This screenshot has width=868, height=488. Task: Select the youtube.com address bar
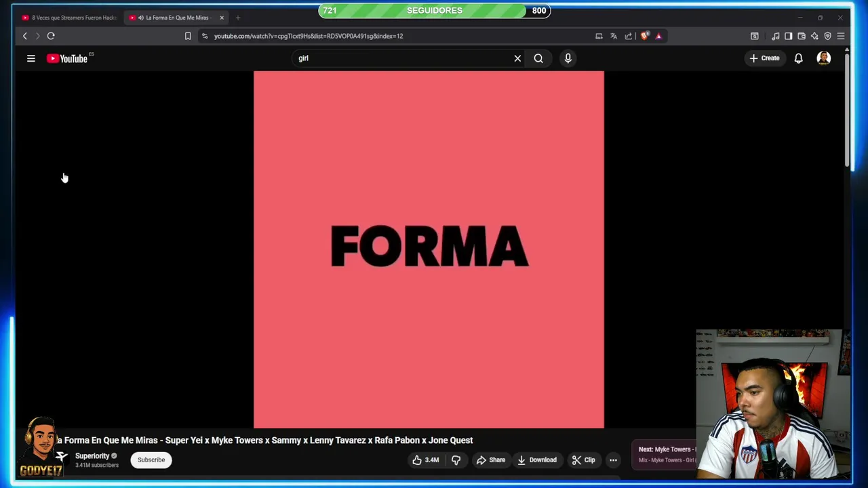pyautogui.click(x=309, y=36)
